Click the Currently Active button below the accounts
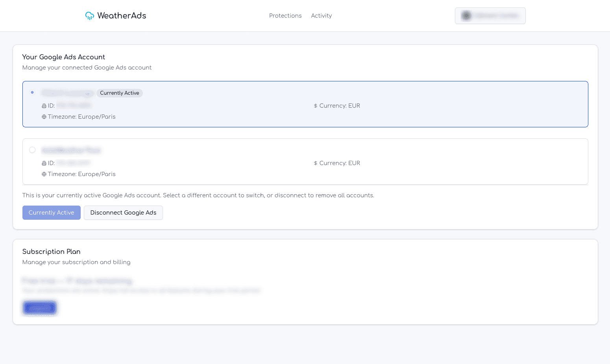The height and width of the screenshot is (364, 610). 52,212
